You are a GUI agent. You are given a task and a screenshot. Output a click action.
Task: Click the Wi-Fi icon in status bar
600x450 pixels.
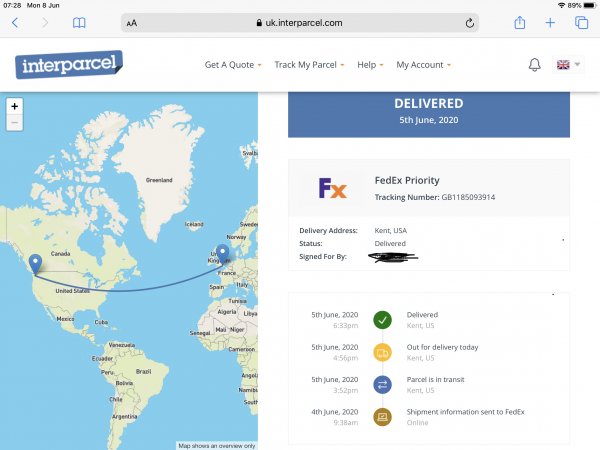(561, 5)
